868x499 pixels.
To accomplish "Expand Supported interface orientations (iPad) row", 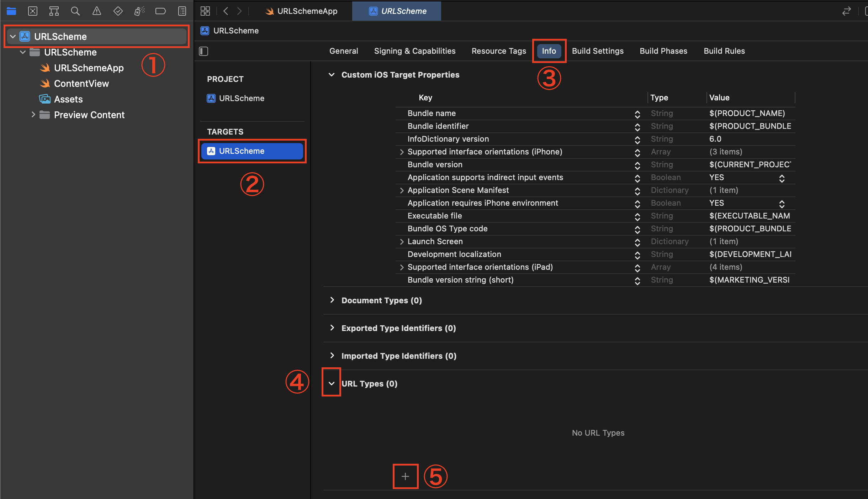I will click(x=402, y=267).
